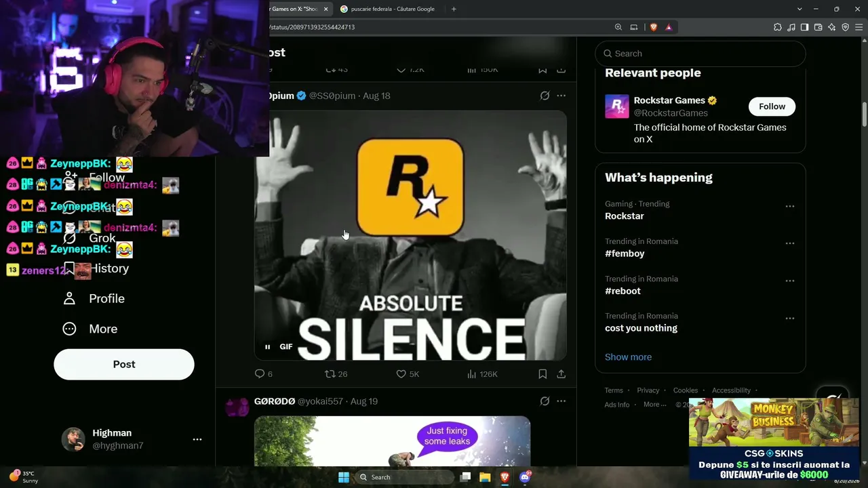The image size is (868, 488).
Task: Share the Absolute Silence GIF post
Action: pos(561,374)
